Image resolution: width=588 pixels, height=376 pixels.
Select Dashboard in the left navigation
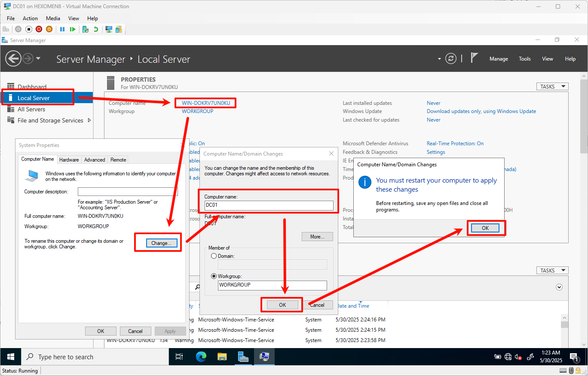[x=32, y=87]
